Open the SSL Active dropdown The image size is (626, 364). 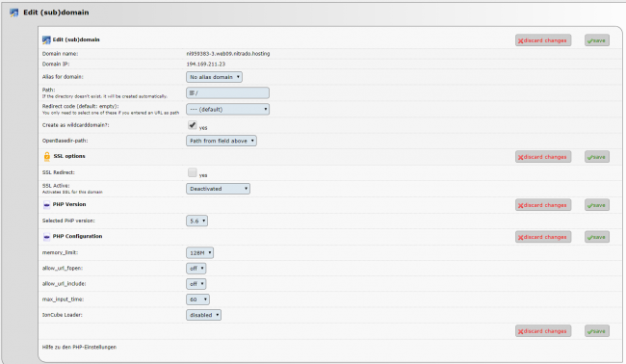218,189
